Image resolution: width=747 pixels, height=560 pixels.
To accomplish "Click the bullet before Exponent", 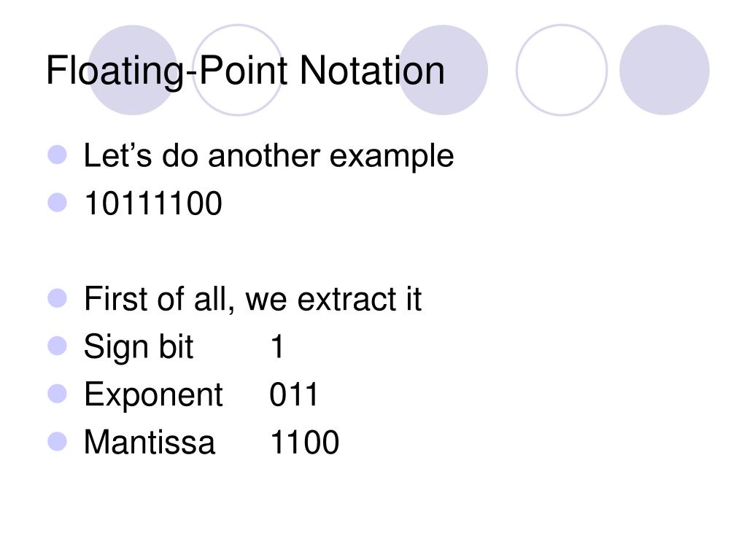I will coord(57,394).
